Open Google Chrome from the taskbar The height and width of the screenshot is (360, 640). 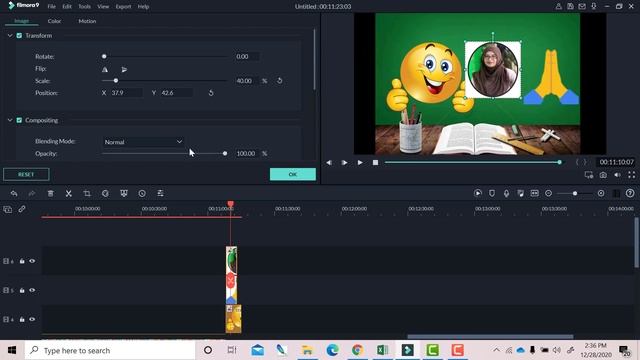[358, 350]
